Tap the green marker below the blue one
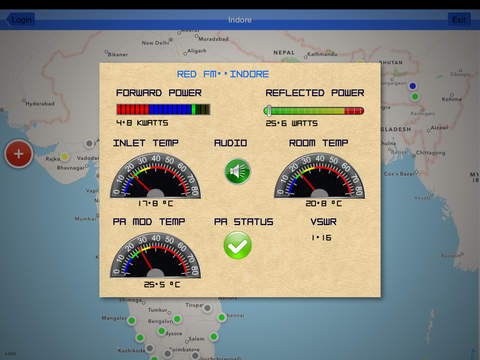 coord(415,97)
